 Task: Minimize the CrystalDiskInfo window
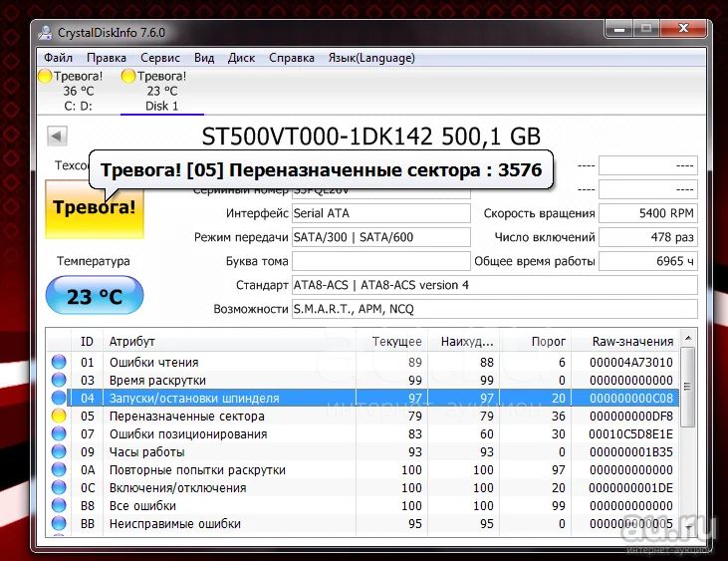pyautogui.click(x=618, y=29)
